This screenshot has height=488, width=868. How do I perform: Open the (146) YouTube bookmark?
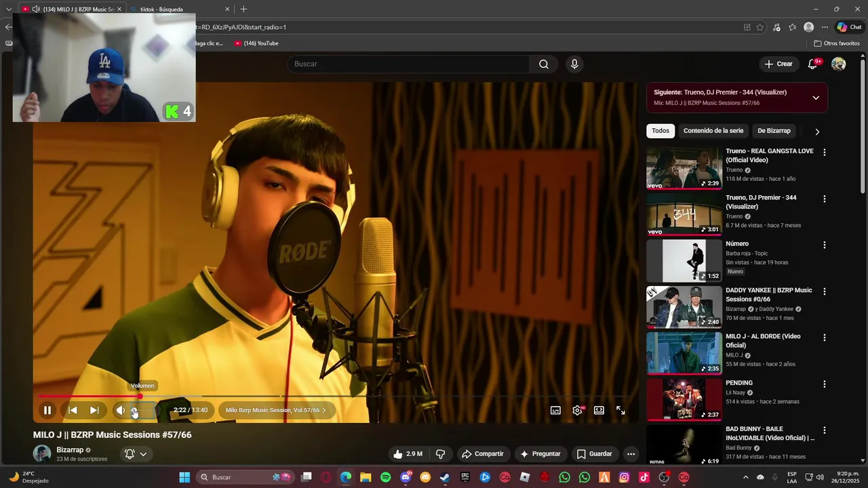click(256, 43)
